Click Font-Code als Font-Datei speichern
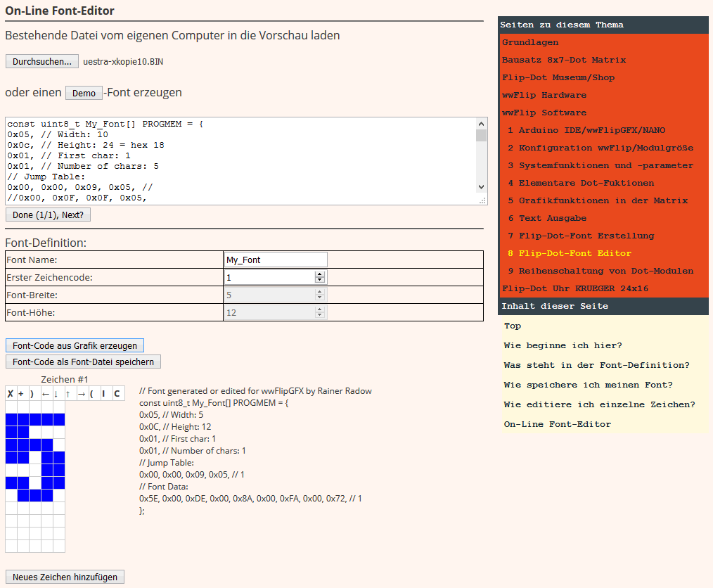Viewport: 713px width, 588px height. (83, 362)
